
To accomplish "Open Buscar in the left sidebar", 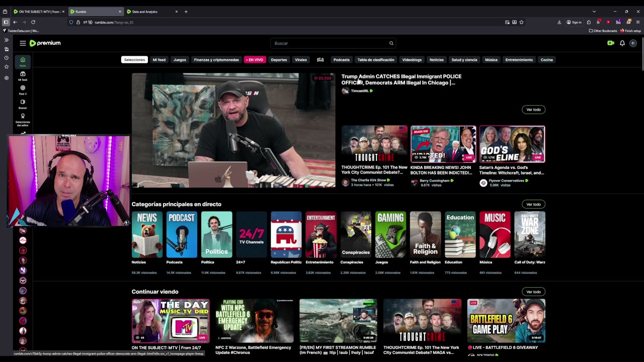I will click(x=23, y=104).
